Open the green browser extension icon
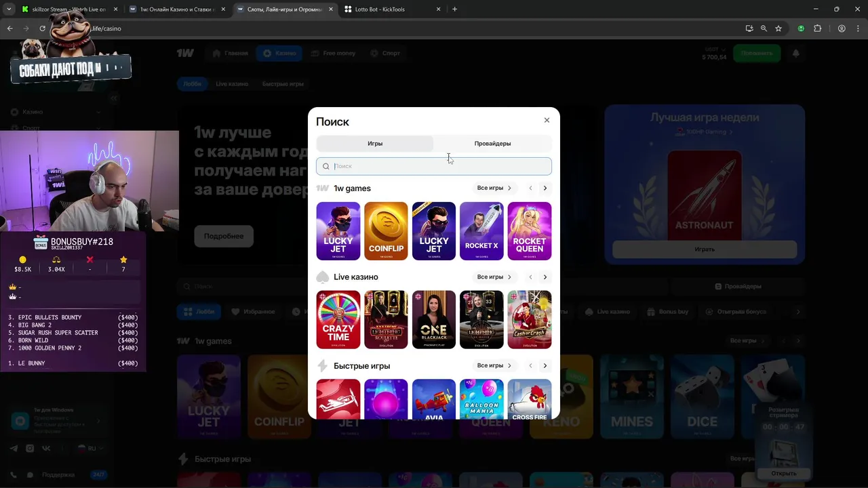The height and width of the screenshot is (488, 868). pyautogui.click(x=801, y=28)
